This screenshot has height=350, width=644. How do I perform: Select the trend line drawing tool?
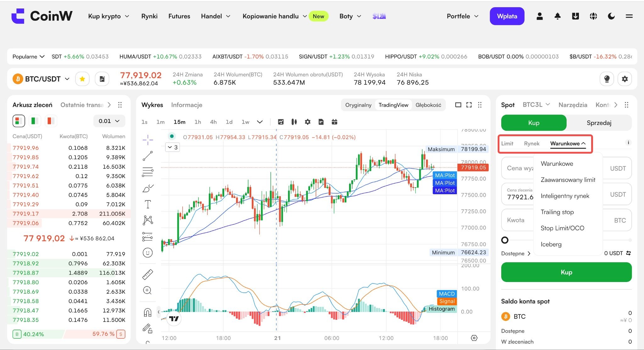(x=147, y=156)
